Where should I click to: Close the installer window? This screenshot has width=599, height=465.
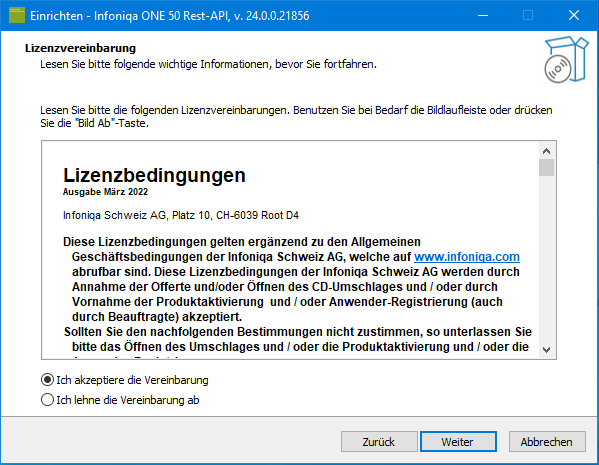pos(574,15)
